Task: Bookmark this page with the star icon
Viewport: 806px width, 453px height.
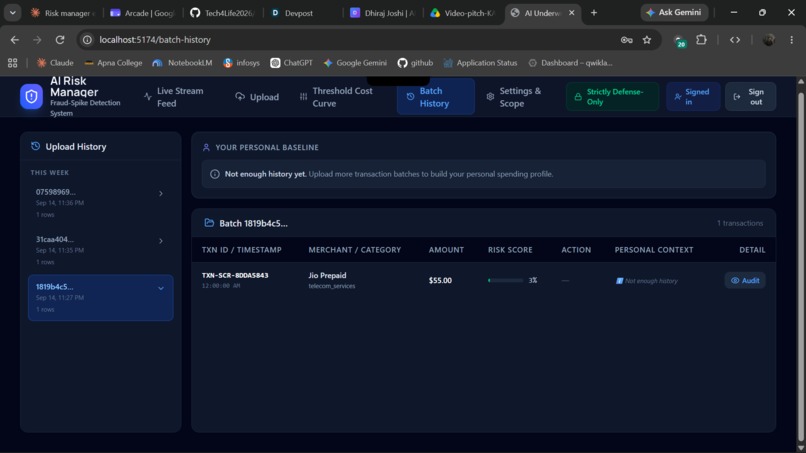Action: (647, 40)
